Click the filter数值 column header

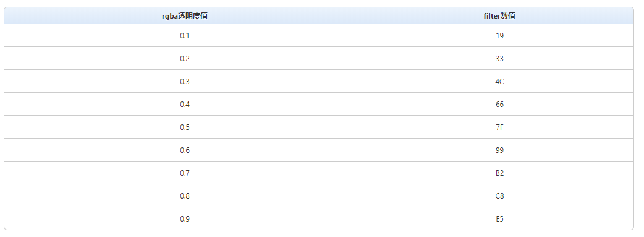point(500,16)
